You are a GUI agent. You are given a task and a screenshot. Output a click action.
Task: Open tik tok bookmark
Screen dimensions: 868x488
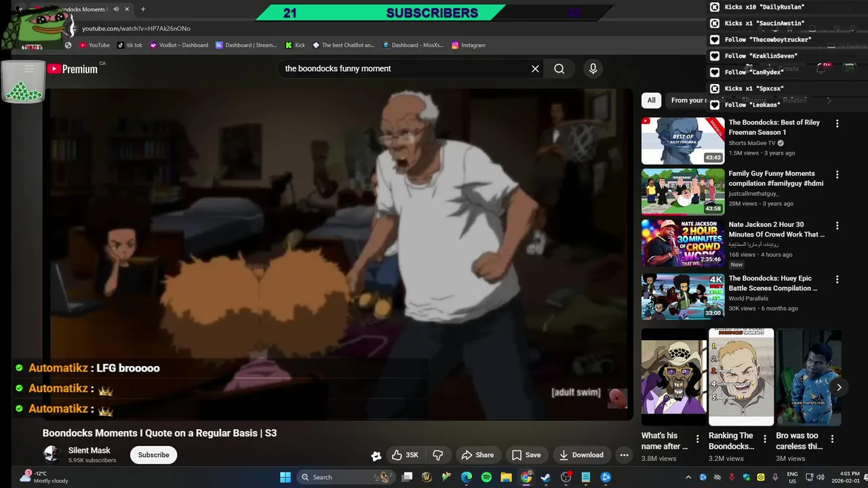[x=130, y=45]
